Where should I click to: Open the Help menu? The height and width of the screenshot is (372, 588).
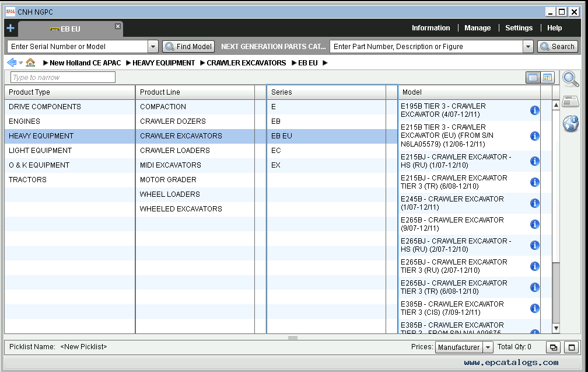(554, 28)
